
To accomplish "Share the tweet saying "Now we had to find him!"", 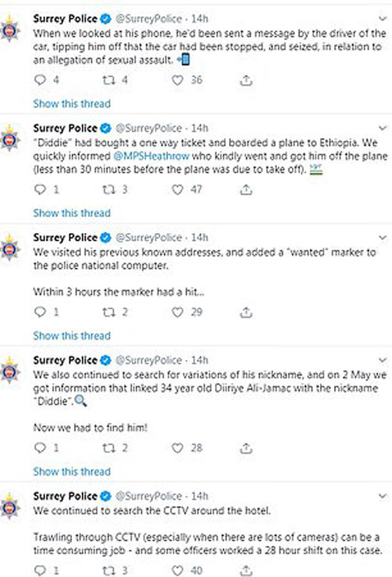I will click(x=246, y=448).
